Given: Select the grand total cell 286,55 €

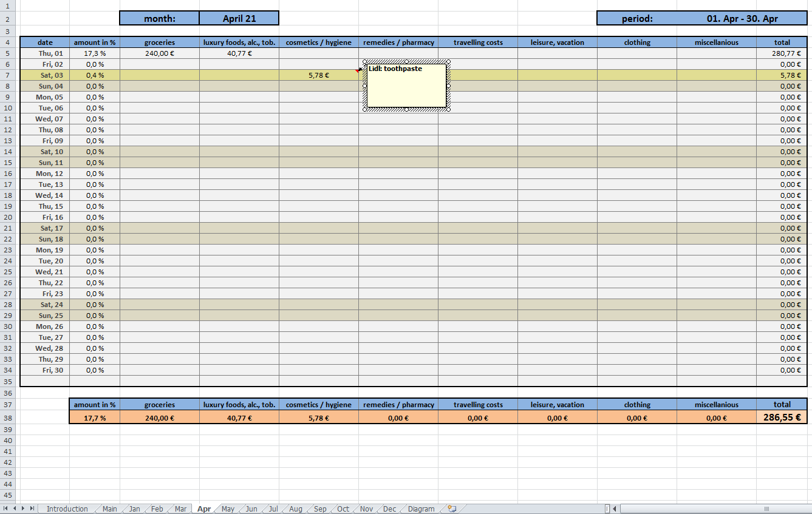Looking at the screenshot, I should (x=782, y=418).
